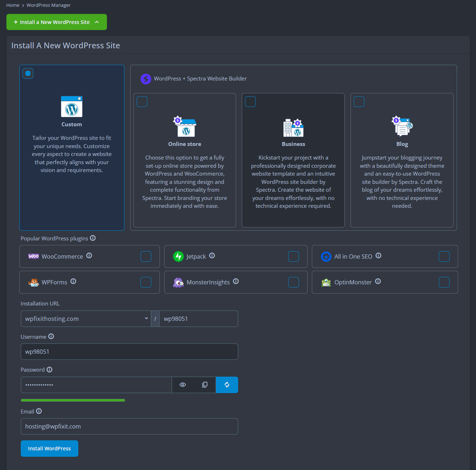Click the MonsterInsights plugin name text
The width and height of the screenshot is (476, 470).
point(208,282)
